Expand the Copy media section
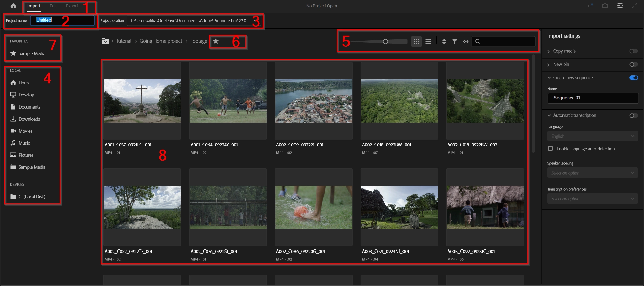The width and height of the screenshot is (644, 286). click(x=549, y=51)
